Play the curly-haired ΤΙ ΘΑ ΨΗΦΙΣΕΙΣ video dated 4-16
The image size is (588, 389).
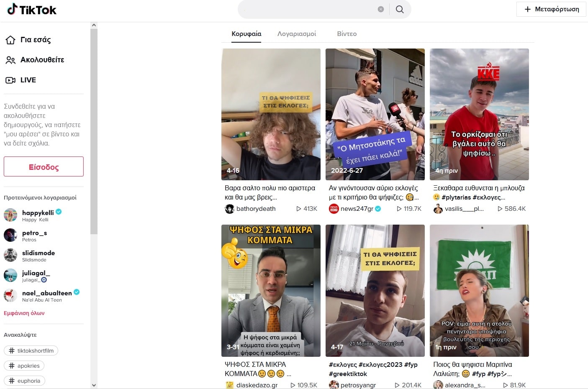click(271, 114)
